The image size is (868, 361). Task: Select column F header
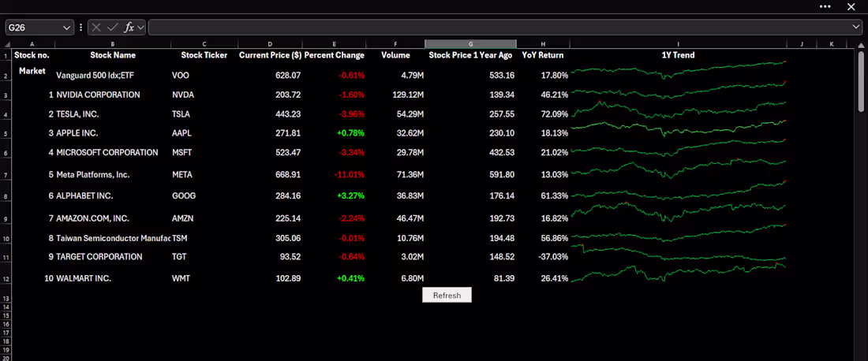[x=396, y=44]
